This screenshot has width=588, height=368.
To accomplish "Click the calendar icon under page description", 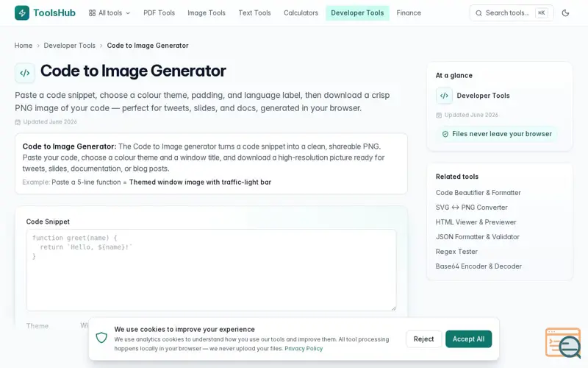I will [x=18, y=122].
